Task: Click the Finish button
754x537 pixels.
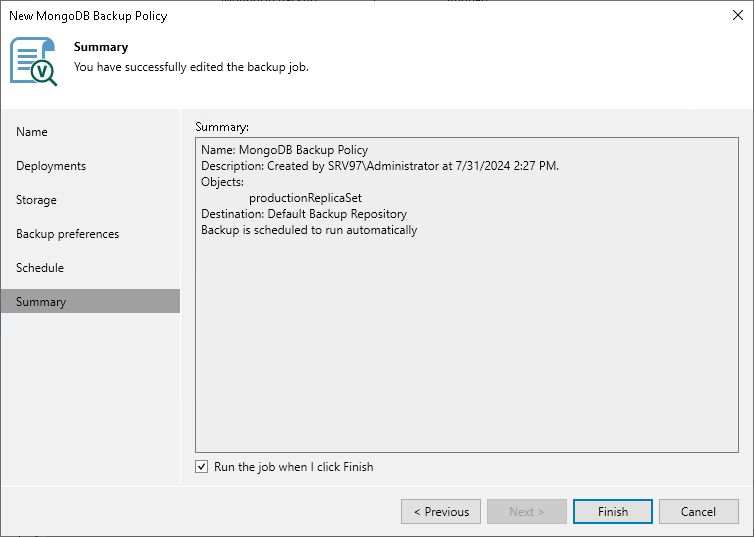Action: click(x=613, y=512)
